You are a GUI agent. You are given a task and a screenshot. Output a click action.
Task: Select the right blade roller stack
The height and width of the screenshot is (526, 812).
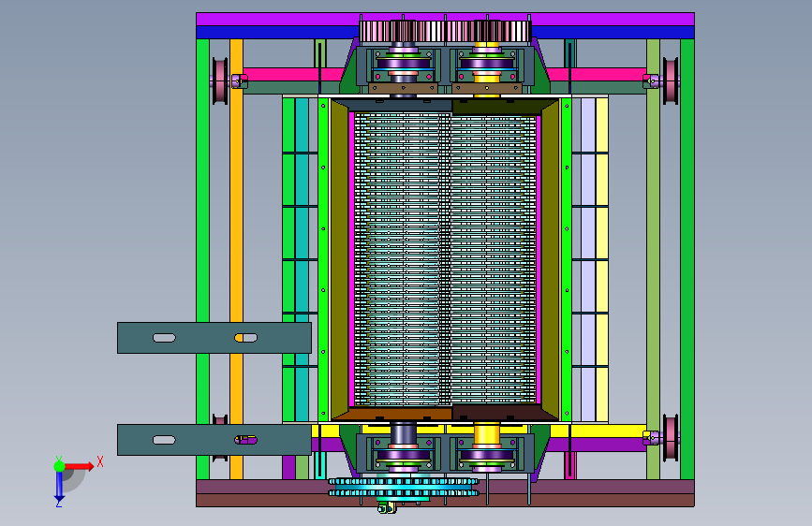pyautogui.click(x=492, y=259)
